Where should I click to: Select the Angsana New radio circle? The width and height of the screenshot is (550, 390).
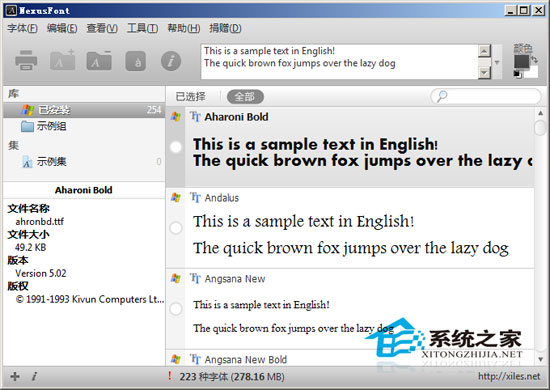(176, 309)
